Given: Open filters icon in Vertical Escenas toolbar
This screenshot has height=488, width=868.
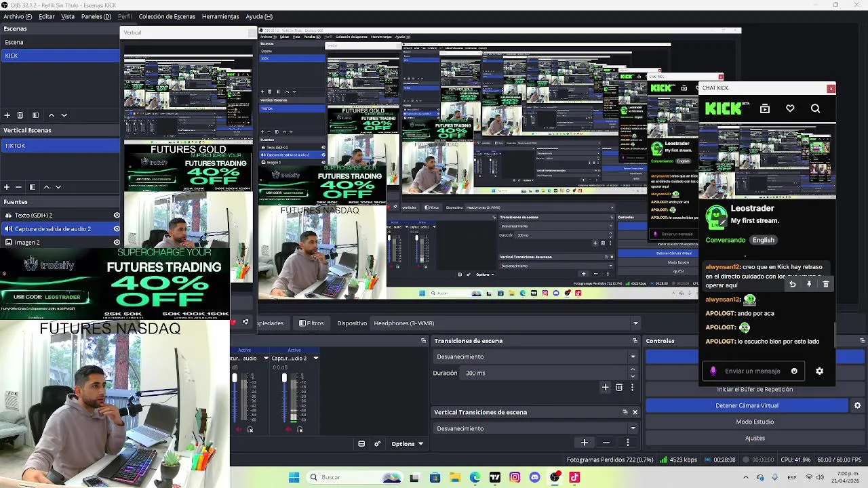Looking at the screenshot, I should [32, 187].
